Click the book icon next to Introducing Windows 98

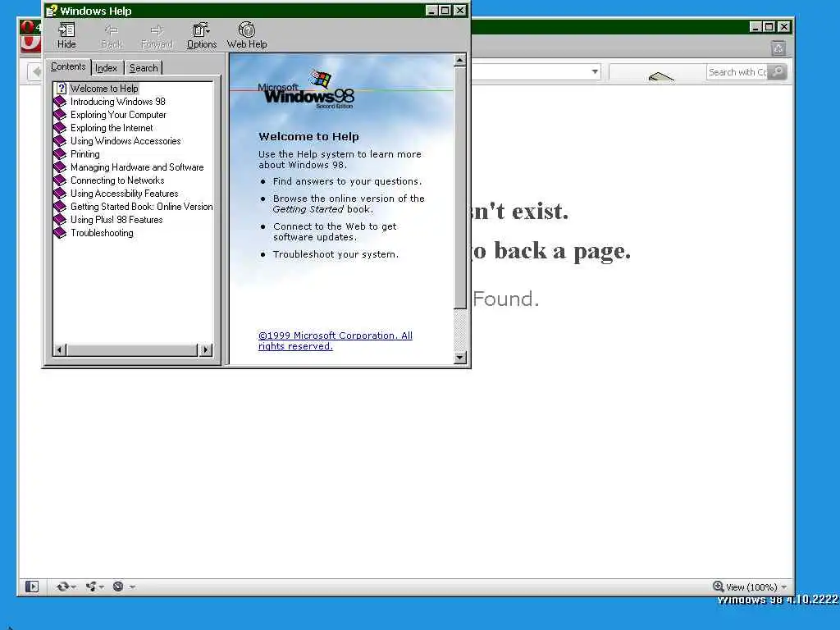point(60,101)
